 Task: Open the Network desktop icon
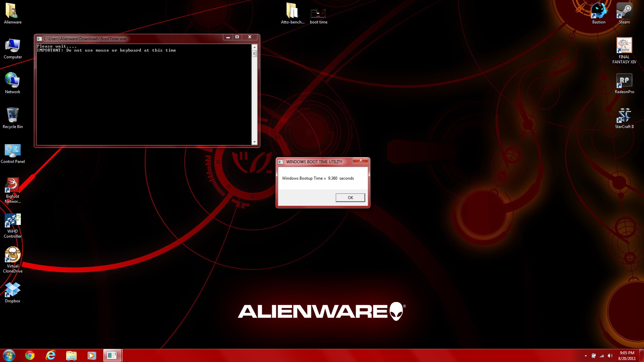[x=12, y=83]
